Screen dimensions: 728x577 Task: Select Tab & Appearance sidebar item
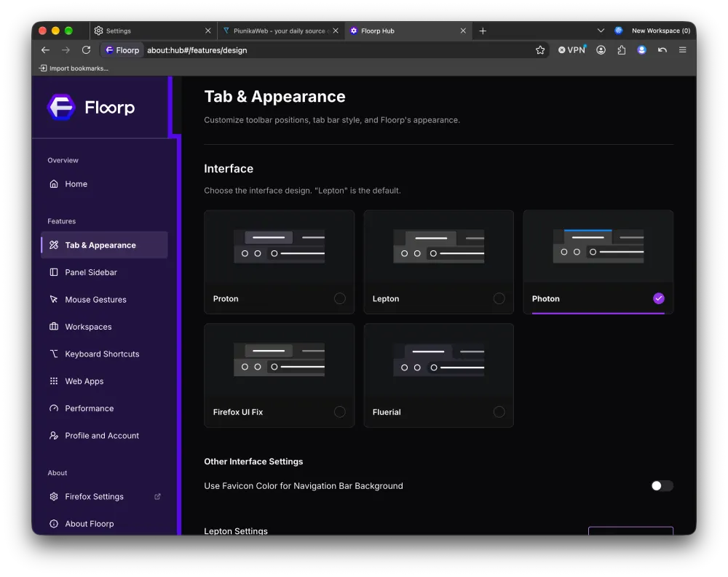[x=104, y=245]
